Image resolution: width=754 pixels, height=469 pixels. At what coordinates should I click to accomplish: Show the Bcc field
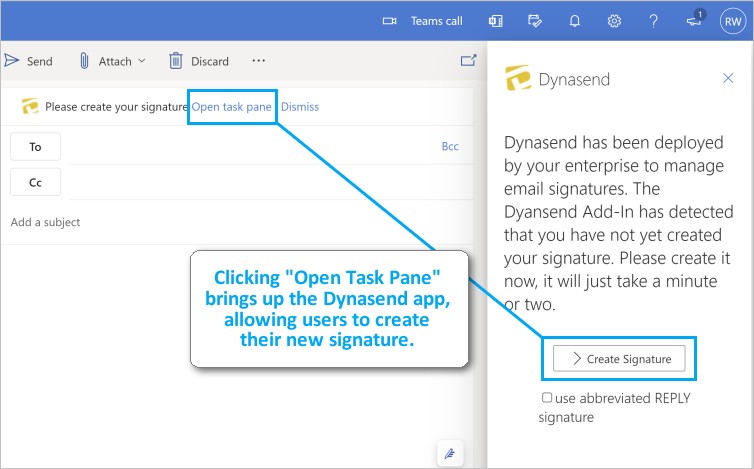450,146
